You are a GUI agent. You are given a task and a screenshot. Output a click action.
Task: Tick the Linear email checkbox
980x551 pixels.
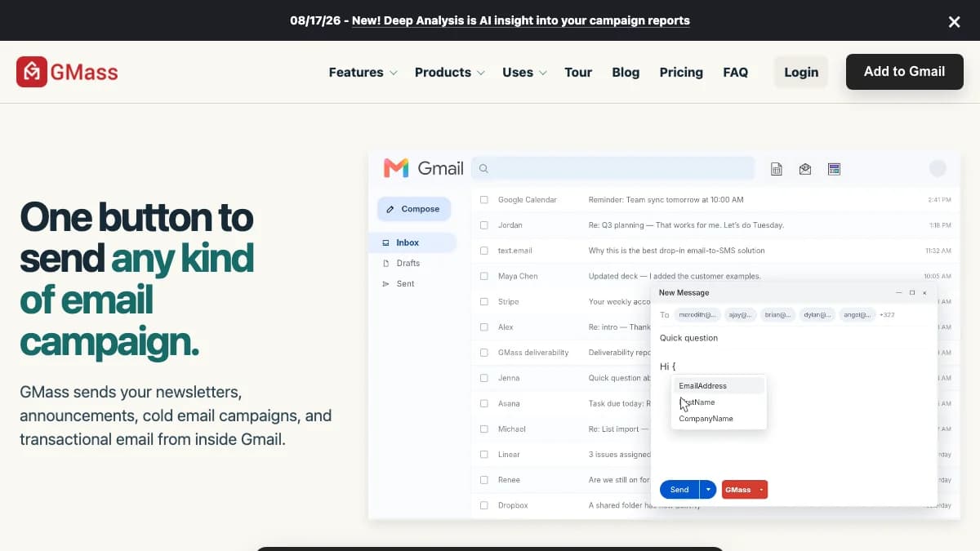pos(484,455)
